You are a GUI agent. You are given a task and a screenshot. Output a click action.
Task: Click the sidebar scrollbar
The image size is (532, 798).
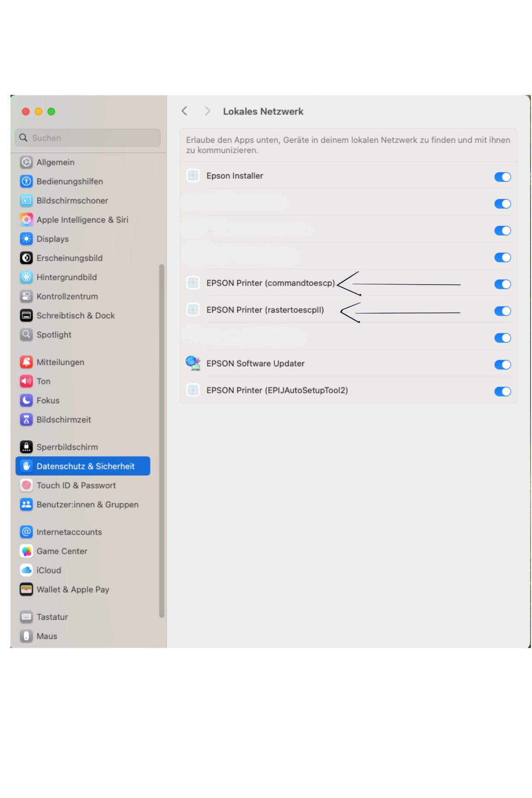162,441
